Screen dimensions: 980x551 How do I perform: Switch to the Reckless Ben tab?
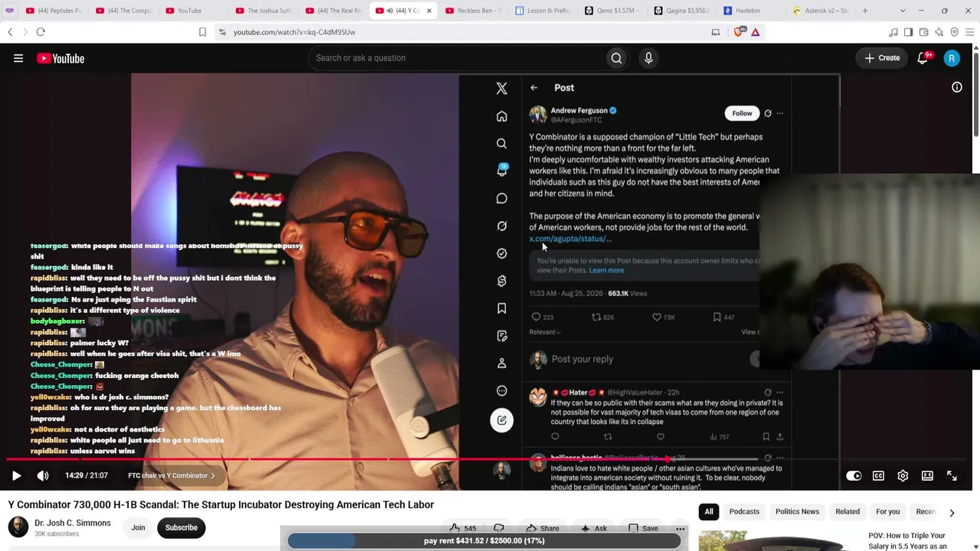click(x=473, y=11)
